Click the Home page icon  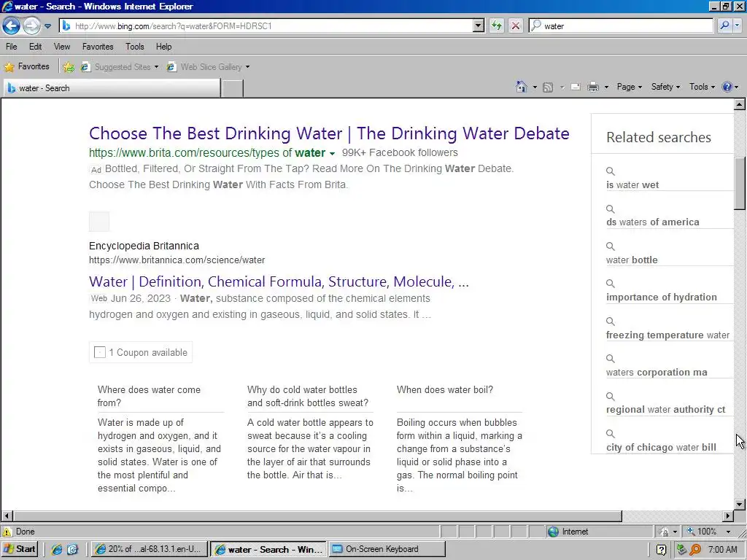click(522, 87)
